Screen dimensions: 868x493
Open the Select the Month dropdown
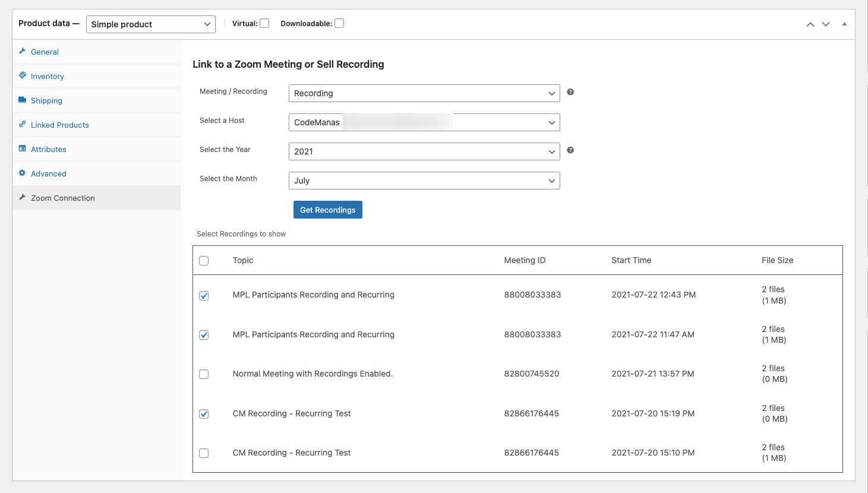(424, 181)
